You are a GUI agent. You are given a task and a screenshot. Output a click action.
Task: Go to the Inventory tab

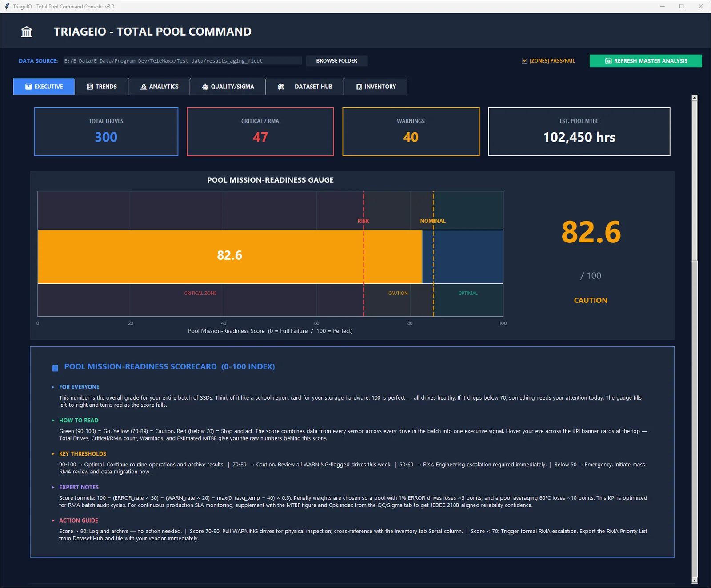(x=375, y=87)
